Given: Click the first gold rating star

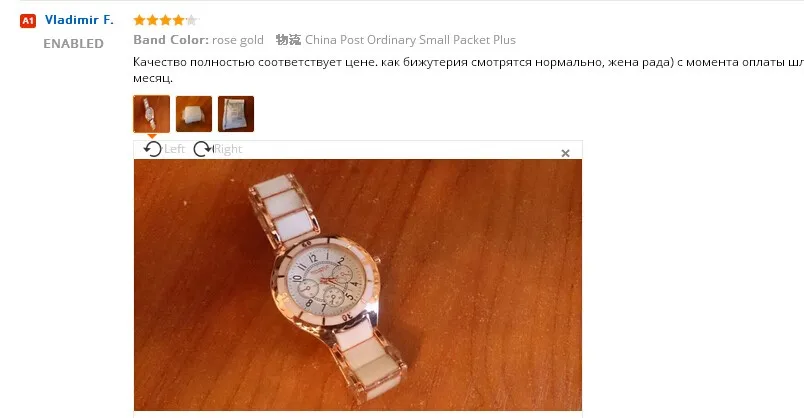Looking at the screenshot, I should click(x=139, y=21).
